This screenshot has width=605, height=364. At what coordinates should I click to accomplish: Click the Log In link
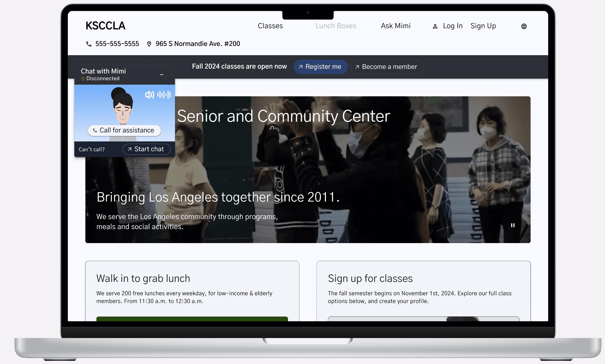(453, 26)
